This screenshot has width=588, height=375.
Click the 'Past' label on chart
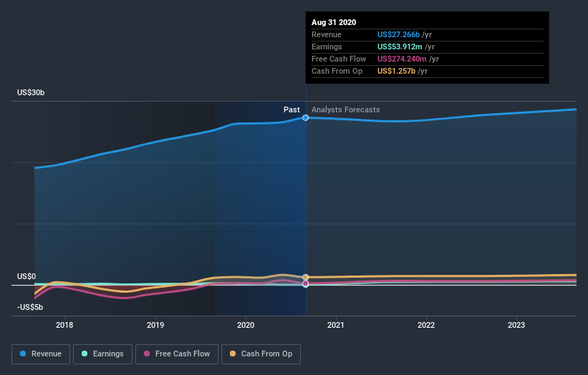tap(291, 109)
